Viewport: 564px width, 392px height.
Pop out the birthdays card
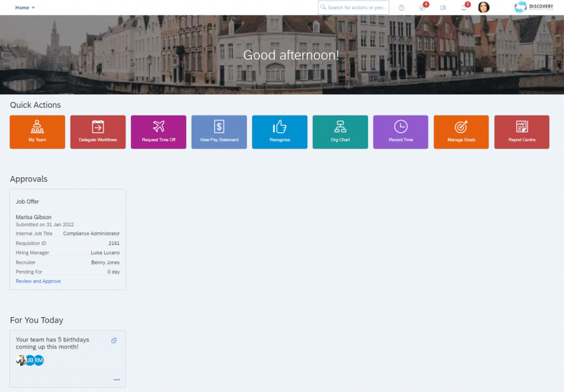point(114,340)
